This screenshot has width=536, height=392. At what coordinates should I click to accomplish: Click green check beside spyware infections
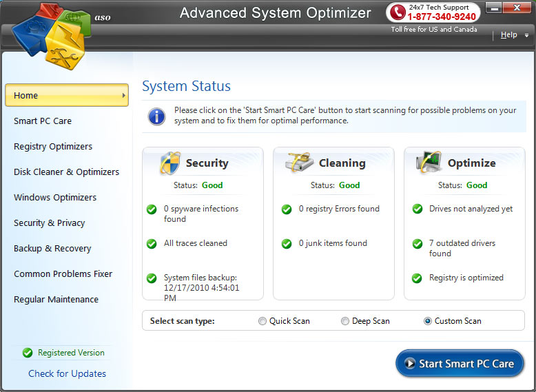coord(152,209)
